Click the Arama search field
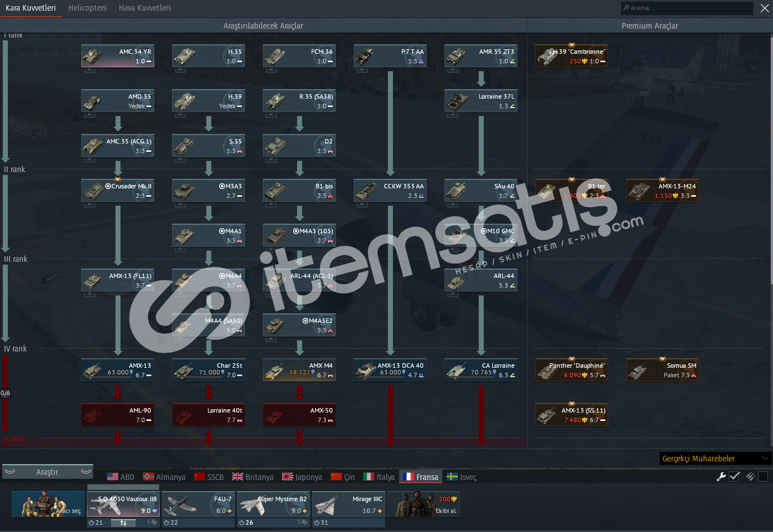Screen dimensions: 773x532 click(x=687, y=8)
